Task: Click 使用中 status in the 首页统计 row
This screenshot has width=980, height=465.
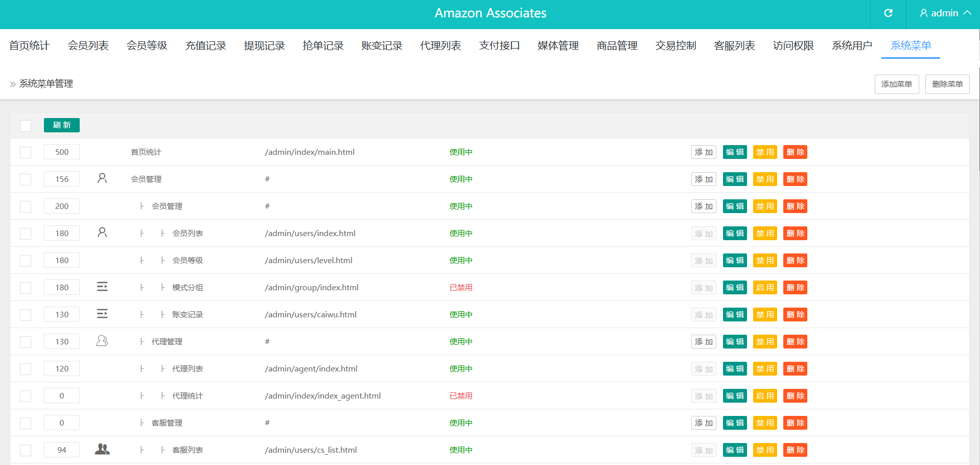Action: point(461,152)
